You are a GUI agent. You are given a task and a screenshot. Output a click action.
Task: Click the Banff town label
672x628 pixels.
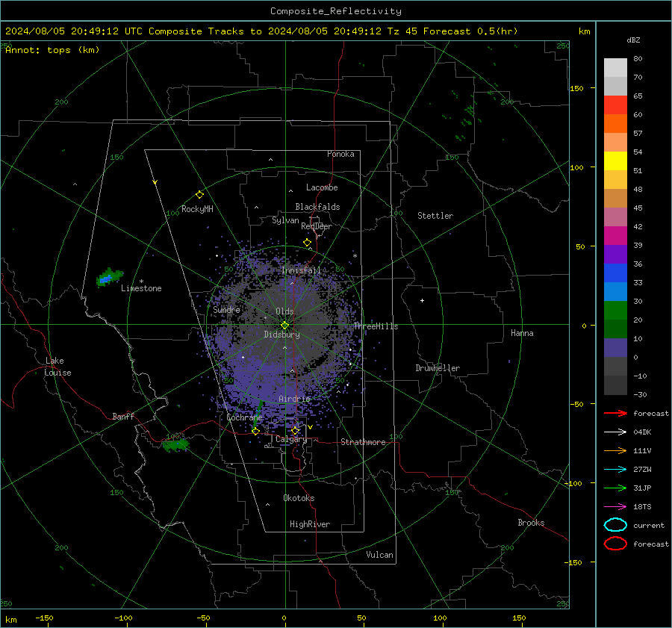123,416
